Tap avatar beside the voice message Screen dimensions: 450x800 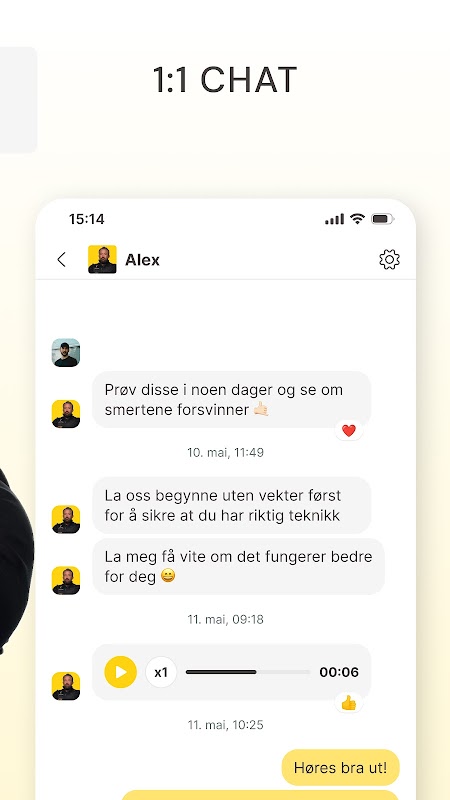(66, 686)
